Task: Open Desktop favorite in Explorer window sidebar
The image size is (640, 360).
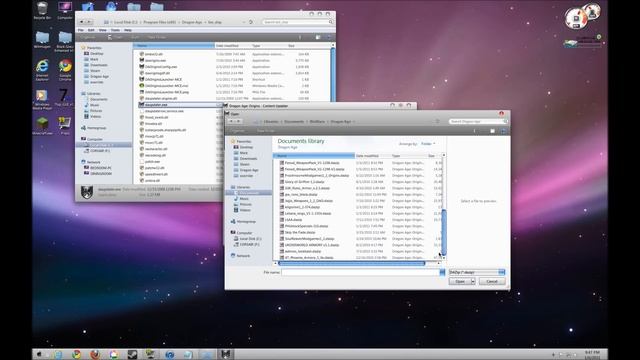Action: (93, 53)
